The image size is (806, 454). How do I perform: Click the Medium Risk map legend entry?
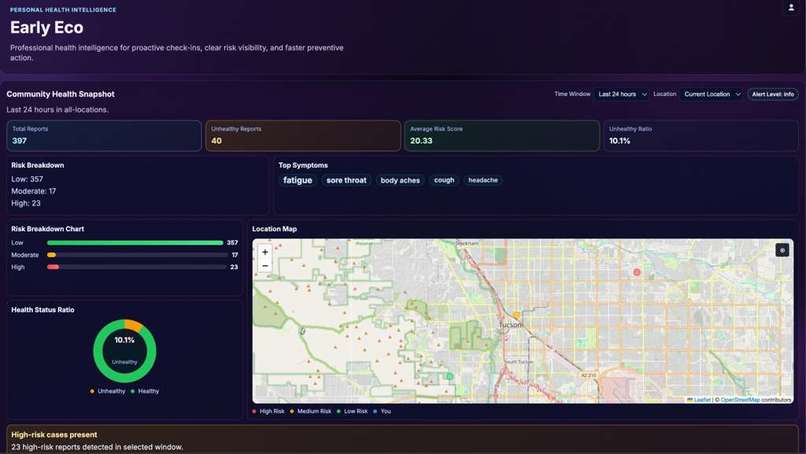pos(310,411)
